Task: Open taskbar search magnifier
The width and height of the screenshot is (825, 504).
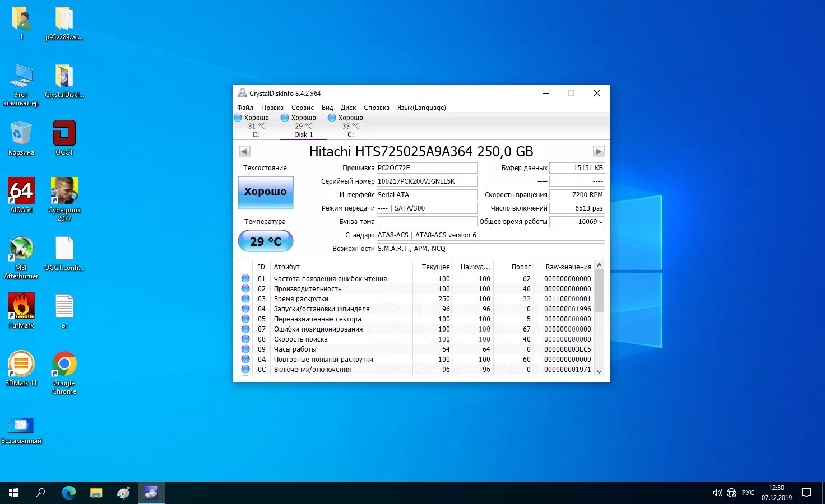Action: (40, 493)
